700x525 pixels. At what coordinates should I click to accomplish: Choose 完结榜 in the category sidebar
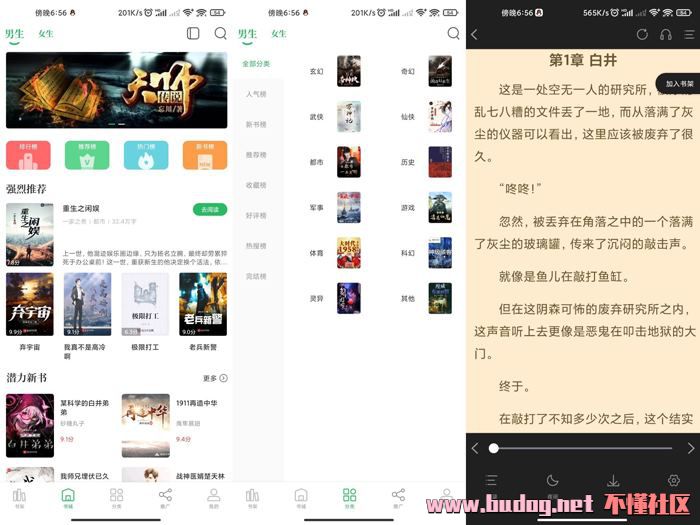tap(256, 276)
